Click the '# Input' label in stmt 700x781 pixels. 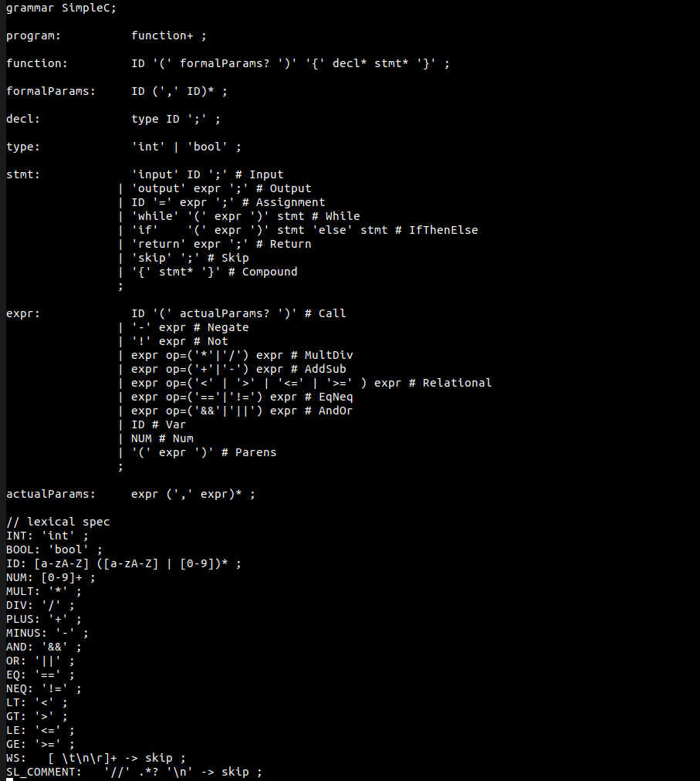click(259, 175)
